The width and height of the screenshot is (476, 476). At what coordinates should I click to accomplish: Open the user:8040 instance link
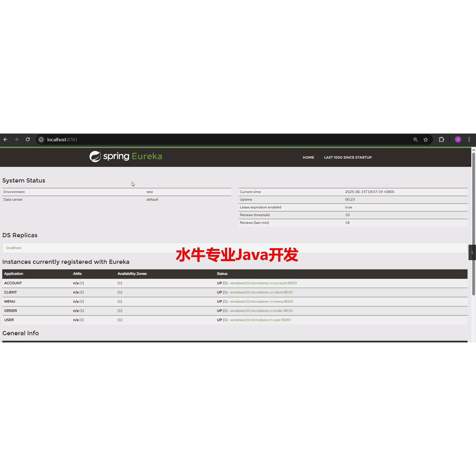pos(260,320)
